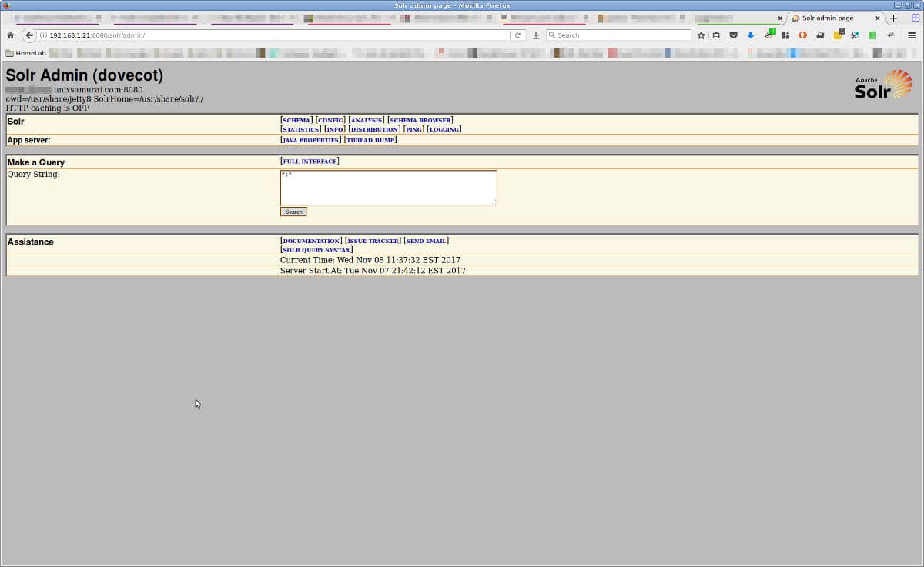Open the Firefox home page icon

(10, 35)
